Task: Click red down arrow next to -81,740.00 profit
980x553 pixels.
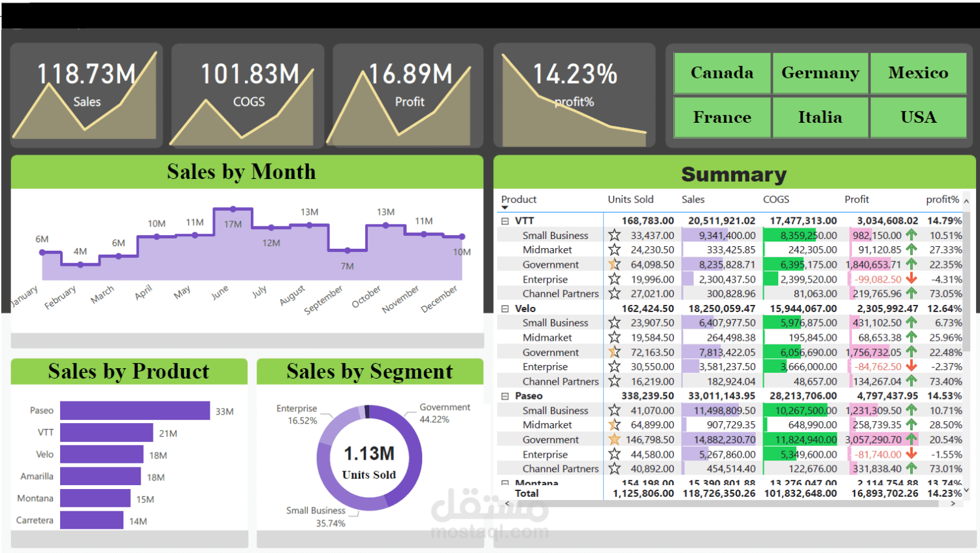Action: (x=911, y=454)
